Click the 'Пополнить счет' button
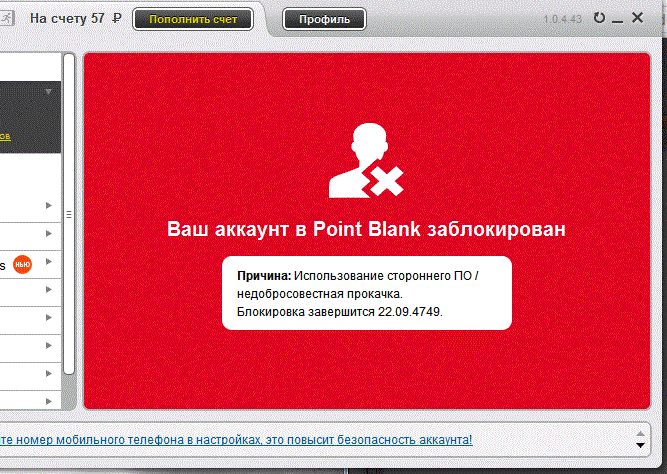 (x=193, y=19)
